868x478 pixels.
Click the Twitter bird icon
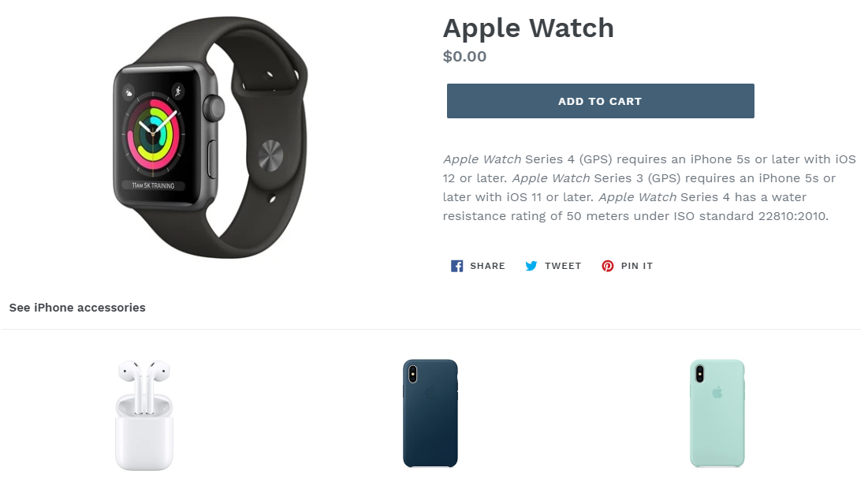coord(531,266)
